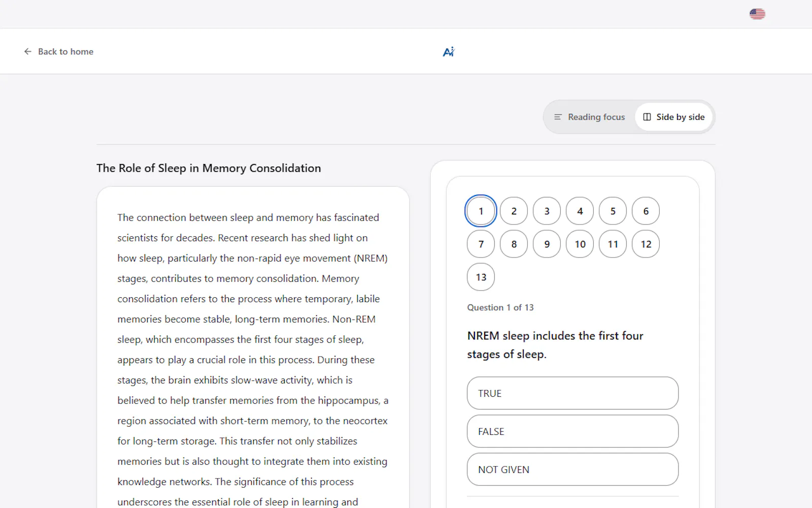The height and width of the screenshot is (508, 812).
Task: Click the passage title about Sleep and Memory
Action: (209, 168)
